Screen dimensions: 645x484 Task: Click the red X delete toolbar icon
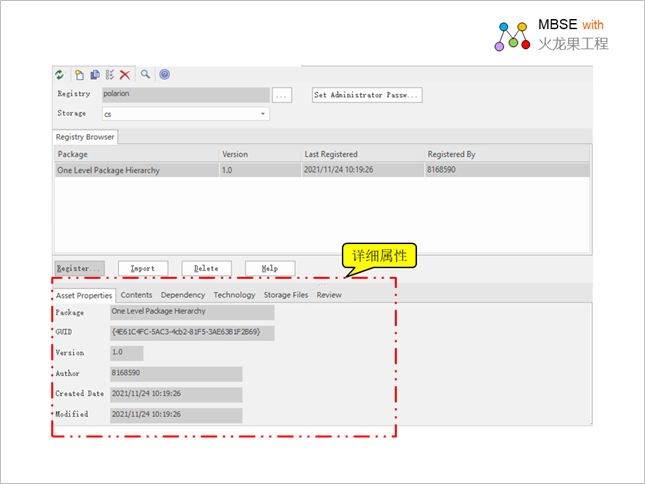point(125,74)
